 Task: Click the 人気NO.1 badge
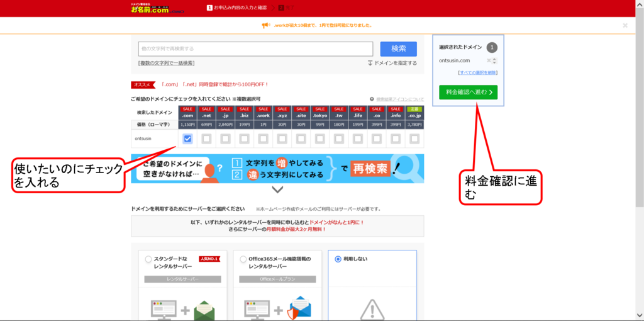tap(209, 259)
